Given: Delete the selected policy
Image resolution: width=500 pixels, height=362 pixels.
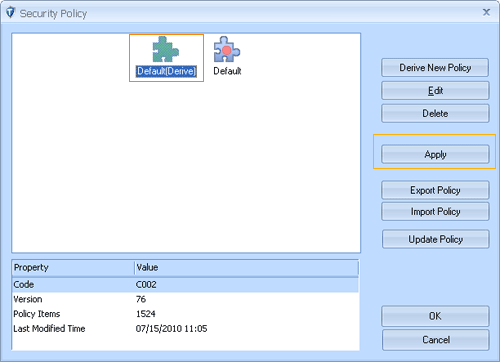Looking at the screenshot, I should coord(435,113).
